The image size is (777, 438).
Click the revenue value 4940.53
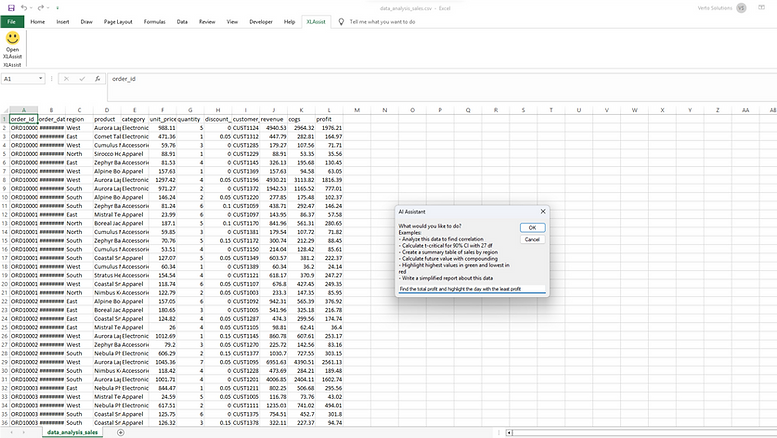pyautogui.click(x=274, y=128)
